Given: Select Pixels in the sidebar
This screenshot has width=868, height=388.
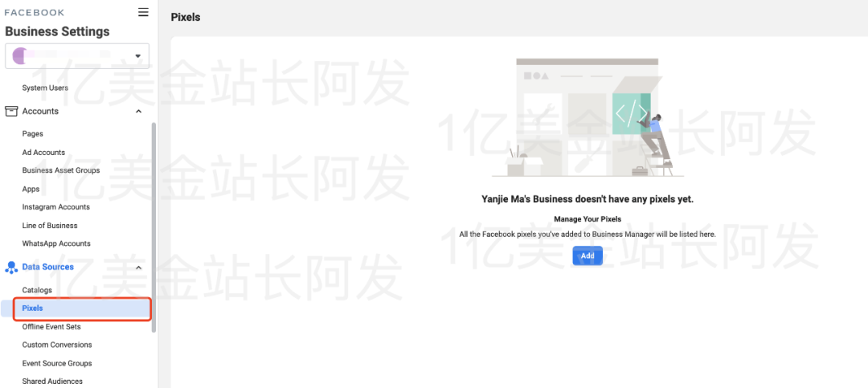Looking at the screenshot, I should pos(76,308).
